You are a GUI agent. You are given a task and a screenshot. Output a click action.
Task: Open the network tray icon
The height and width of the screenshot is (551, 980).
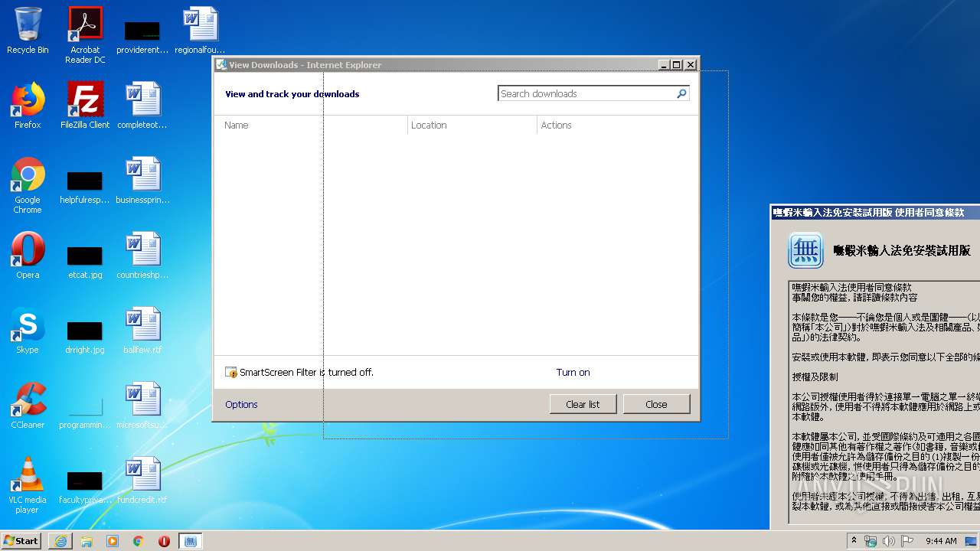[871, 541]
